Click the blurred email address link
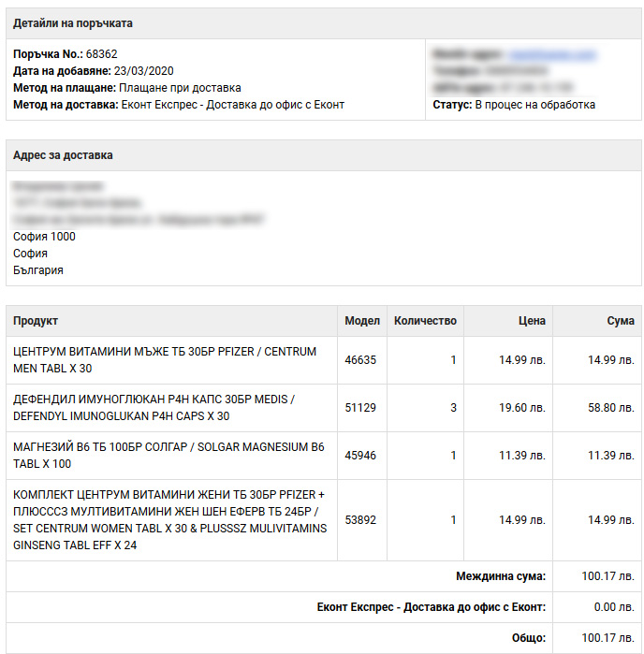644x654 pixels. click(x=552, y=54)
